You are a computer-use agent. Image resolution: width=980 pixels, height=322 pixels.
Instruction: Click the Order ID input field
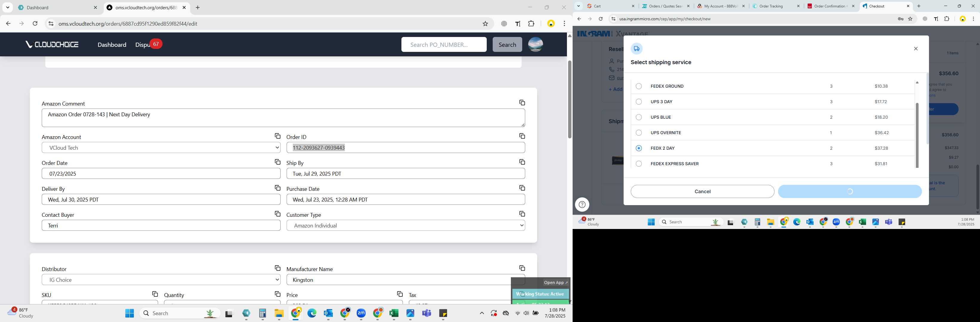406,148
